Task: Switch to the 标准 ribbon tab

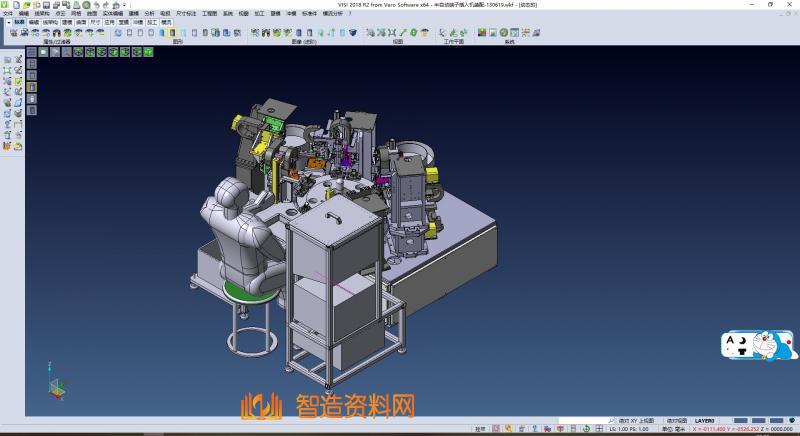Action: point(20,21)
